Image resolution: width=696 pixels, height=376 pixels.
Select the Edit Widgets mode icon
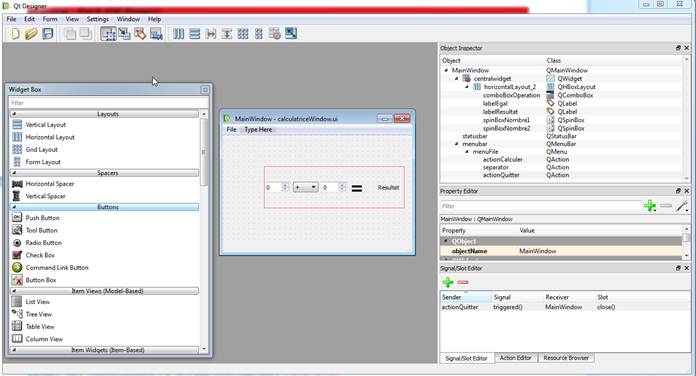pos(108,34)
